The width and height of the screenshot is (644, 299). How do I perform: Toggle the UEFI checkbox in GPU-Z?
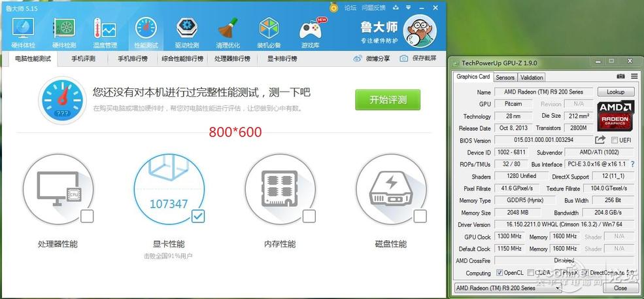click(615, 140)
